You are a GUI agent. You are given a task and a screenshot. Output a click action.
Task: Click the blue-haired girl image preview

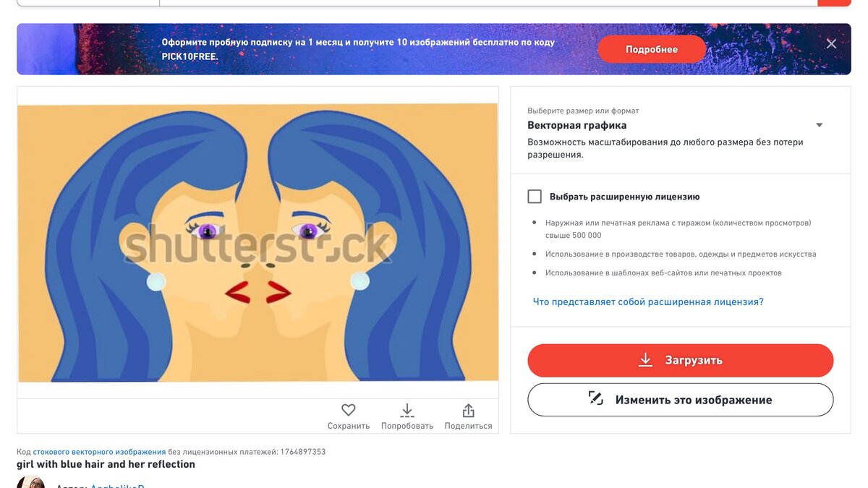(x=258, y=242)
